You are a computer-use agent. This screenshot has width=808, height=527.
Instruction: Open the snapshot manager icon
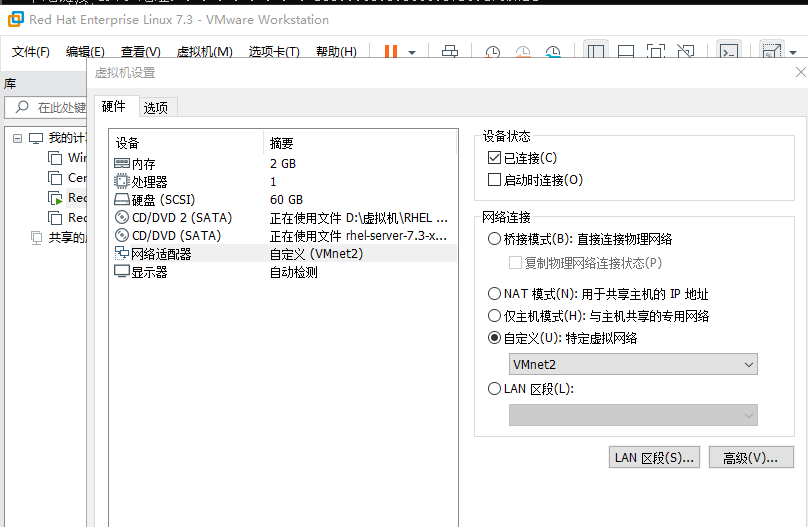(x=553, y=52)
